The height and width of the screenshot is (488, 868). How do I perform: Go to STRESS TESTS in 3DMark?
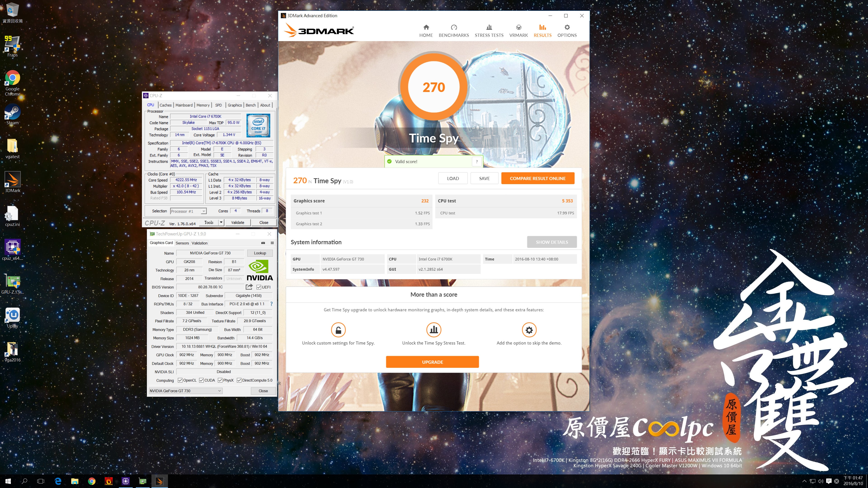coord(489,31)
